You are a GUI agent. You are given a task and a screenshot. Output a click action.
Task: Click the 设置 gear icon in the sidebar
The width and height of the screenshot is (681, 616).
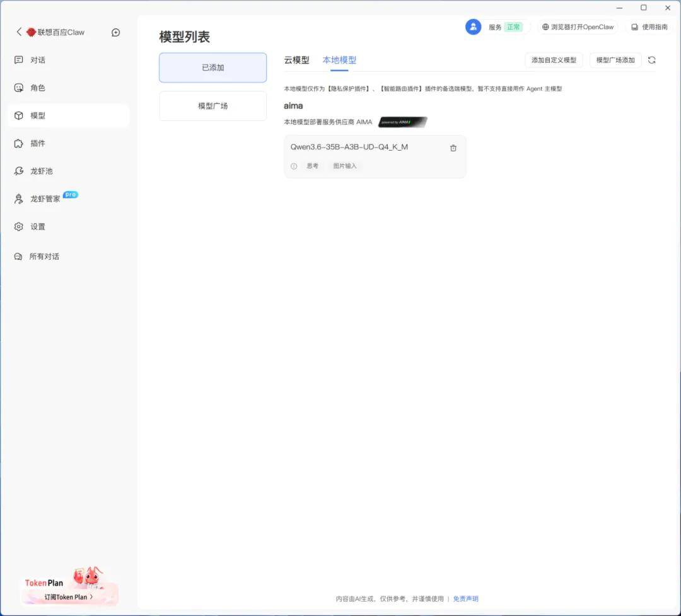(19, 227)
